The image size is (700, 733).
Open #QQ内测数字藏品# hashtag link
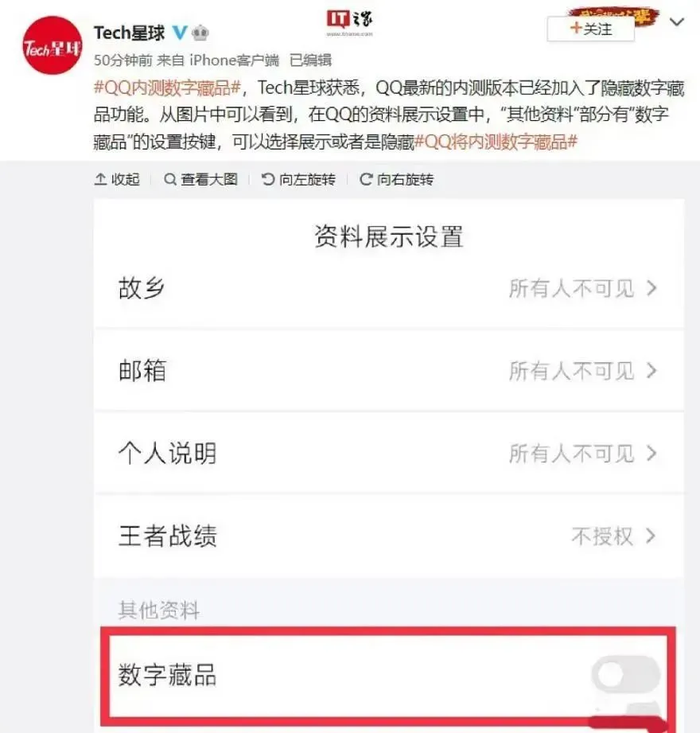pos(167,88)
